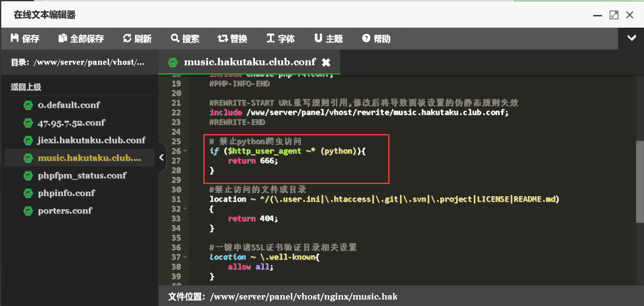Fold the code block at line 32
The image size is (644, 306).
click(x=185, y=209)
